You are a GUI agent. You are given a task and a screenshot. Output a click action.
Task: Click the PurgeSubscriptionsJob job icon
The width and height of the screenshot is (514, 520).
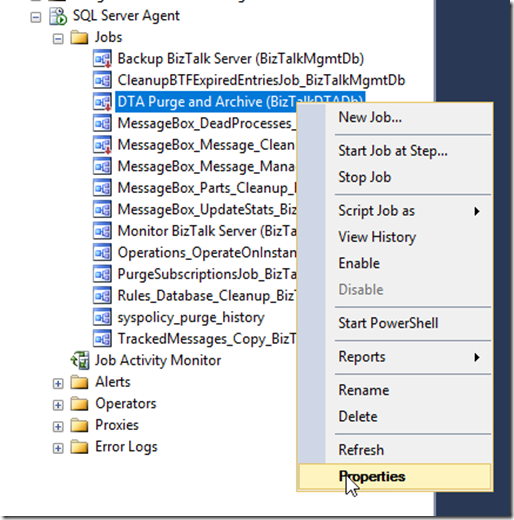pyautogui.click(x=102, y=274)
